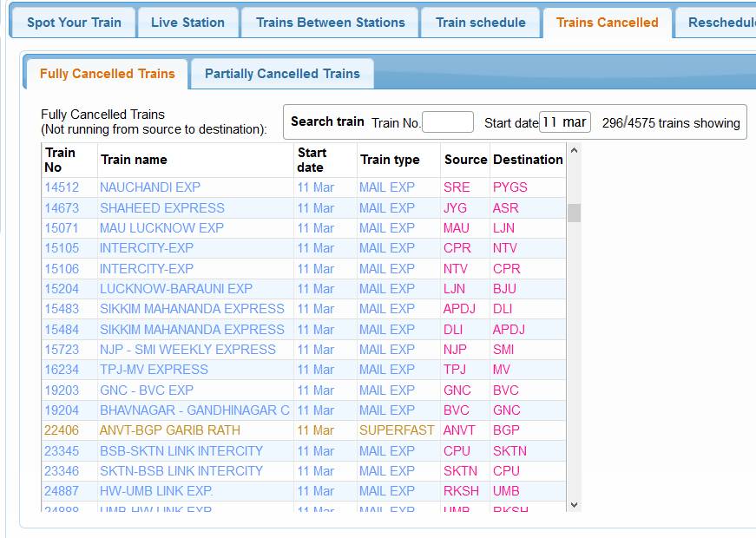Click source station MAU

pos(456,228)
